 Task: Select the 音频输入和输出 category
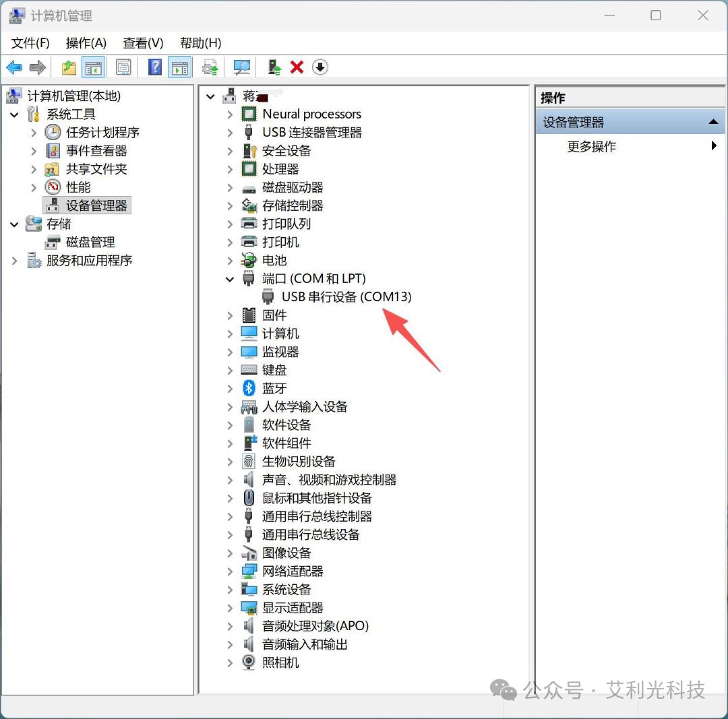(x=305, y=644)
